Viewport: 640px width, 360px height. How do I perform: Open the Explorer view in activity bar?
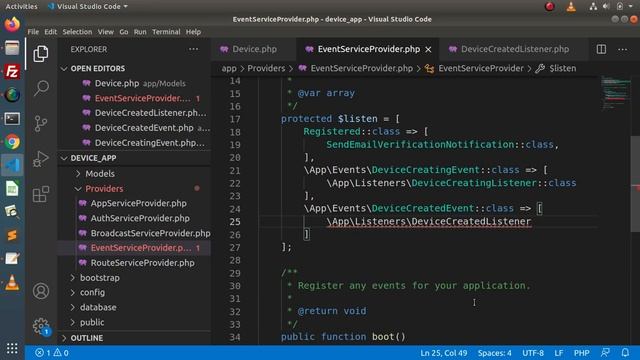click(41, 54)
